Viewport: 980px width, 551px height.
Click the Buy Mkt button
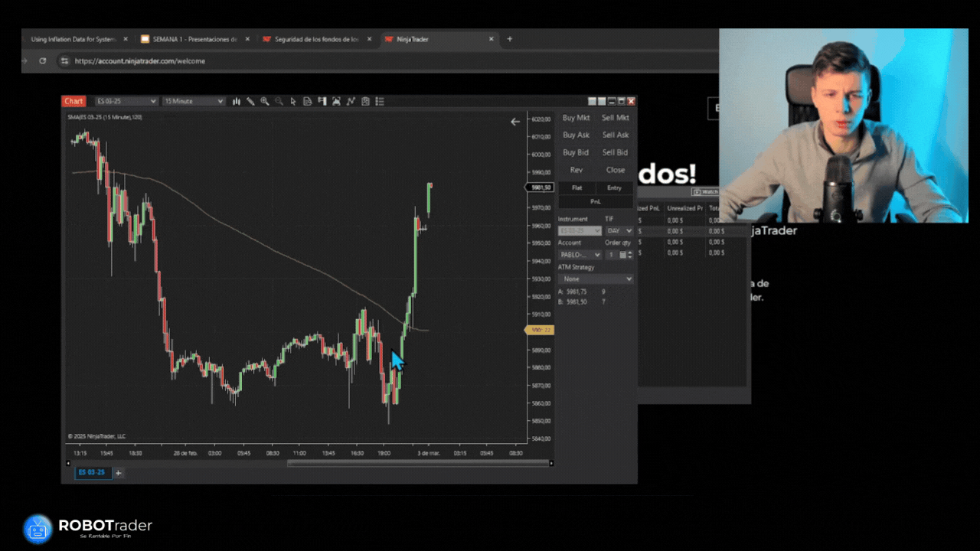[577, 118]
